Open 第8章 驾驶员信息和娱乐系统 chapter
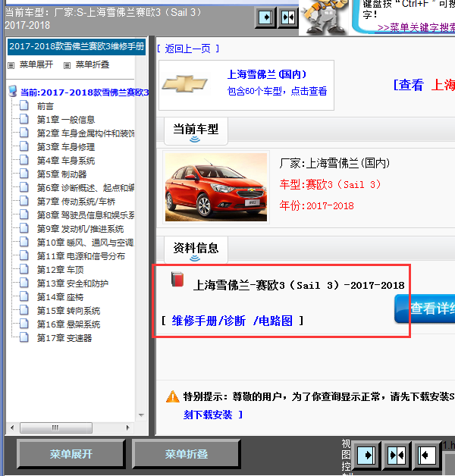 click(86, 215)
